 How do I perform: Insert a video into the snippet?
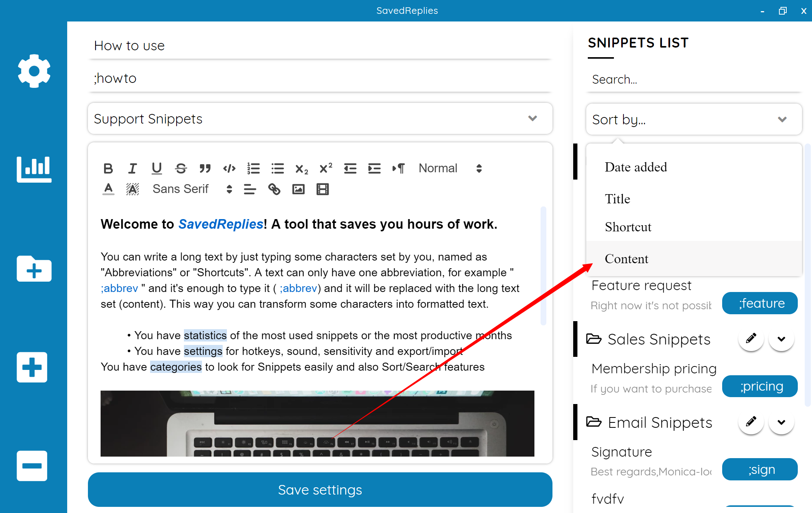pyautogui.click(x=322, y=189)
